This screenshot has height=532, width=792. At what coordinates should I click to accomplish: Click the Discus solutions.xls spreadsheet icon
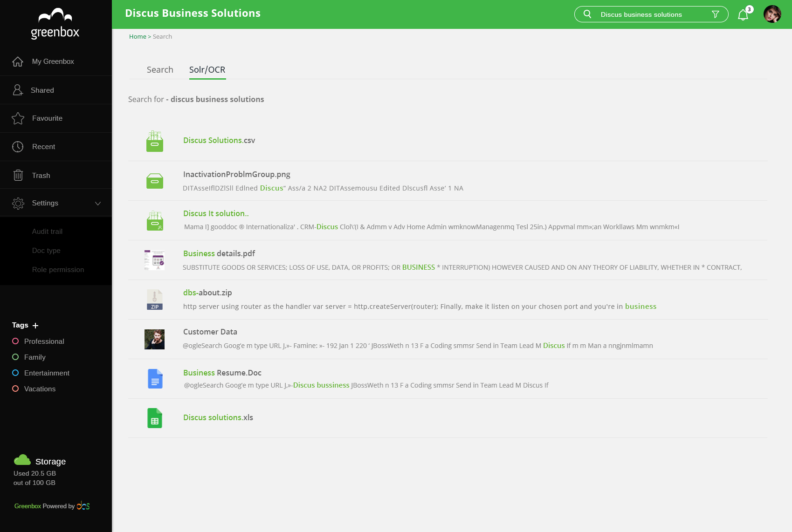[155, 418]
